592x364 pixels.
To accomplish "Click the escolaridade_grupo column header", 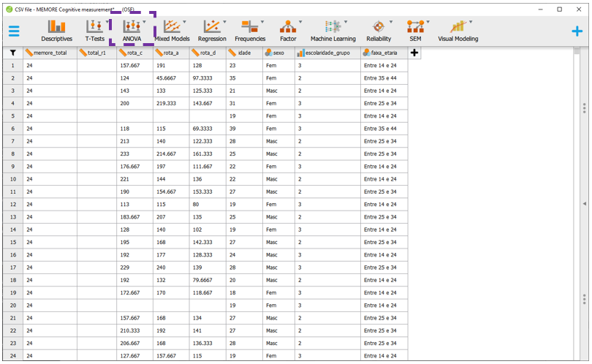I will 327,53.
